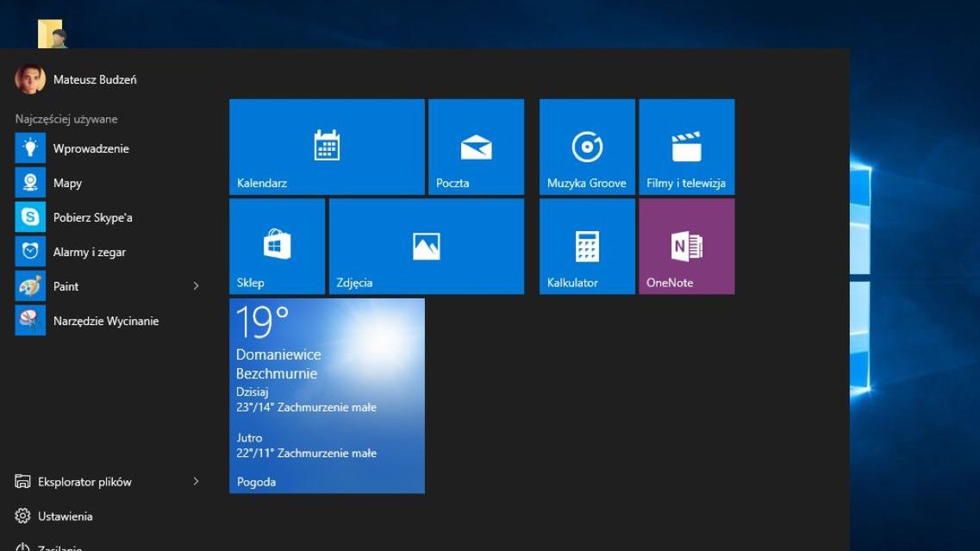Click the Najczęściej używane heading
Image resolution: width=980 pixels, height=551 pixels.
tap(66, 119)
